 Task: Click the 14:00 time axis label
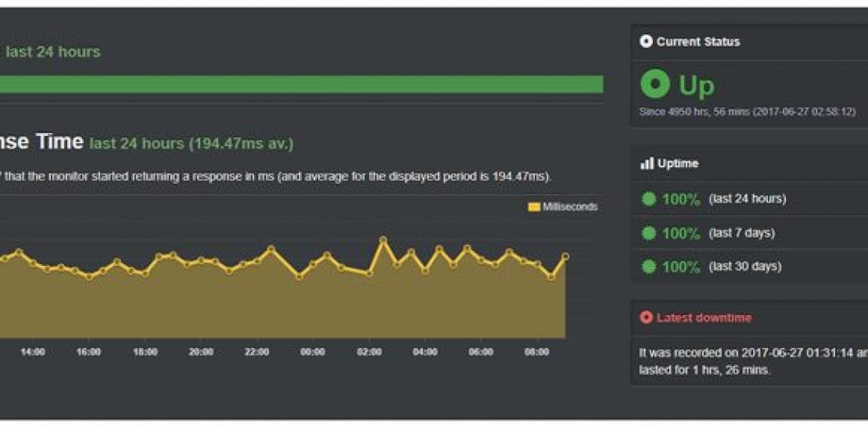click(32, 353)
